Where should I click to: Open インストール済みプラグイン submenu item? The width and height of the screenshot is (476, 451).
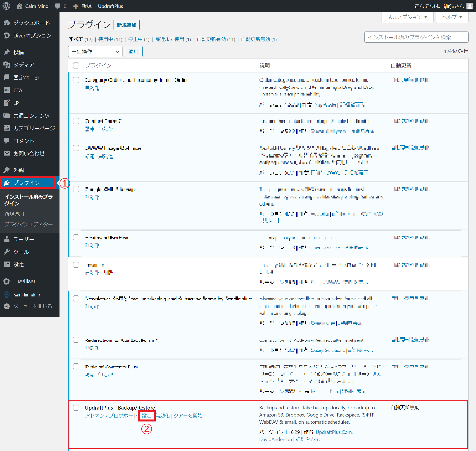(x=29, y=200)
